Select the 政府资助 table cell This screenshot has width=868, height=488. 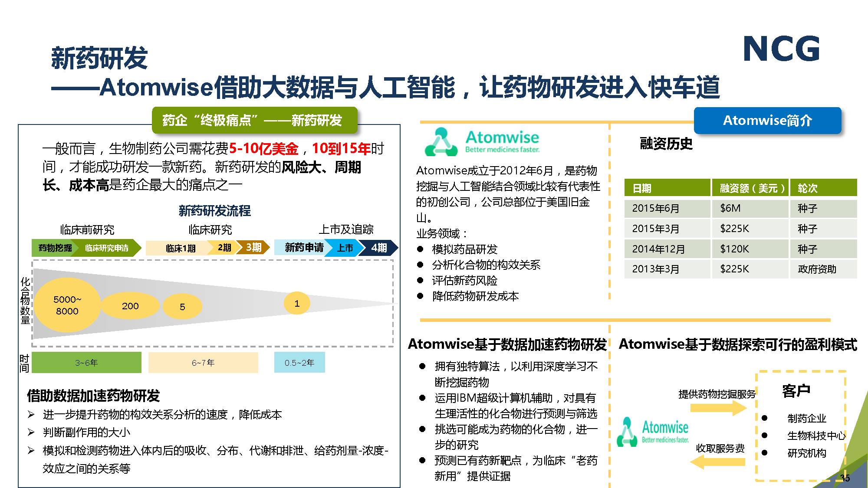pyautogui.click(x=817, y=269)
